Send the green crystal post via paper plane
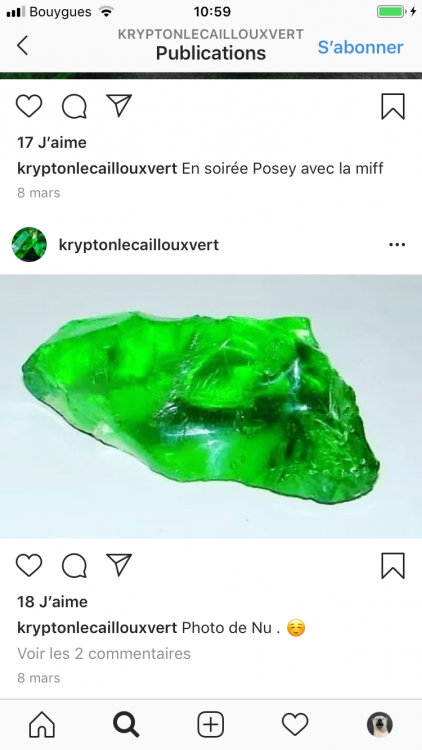 tap(119, 565)
